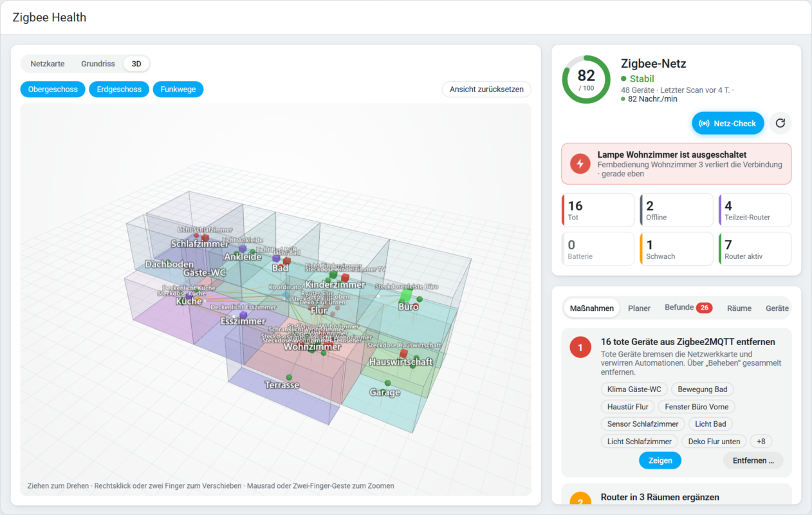812x515 pixels.
Task: Click the Router in 3 Räumen ergänzen heading
Action: [x=660, y=497]
